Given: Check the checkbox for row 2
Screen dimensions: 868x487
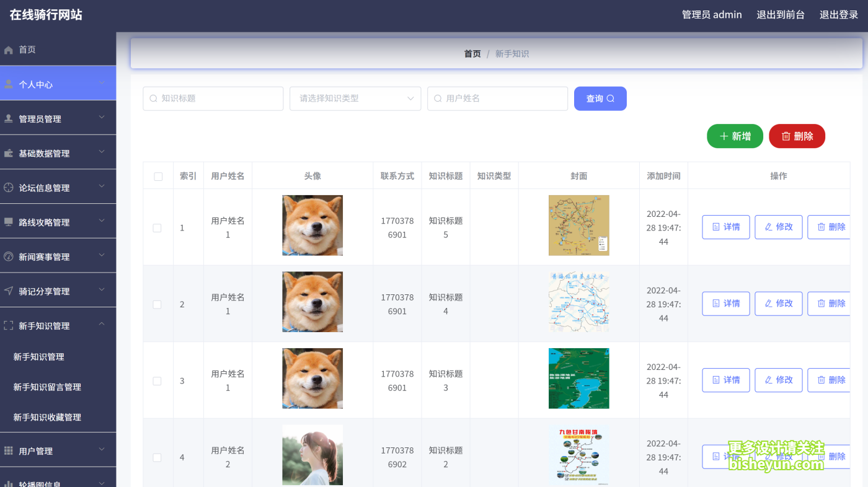Looking at the screenshot, I should click(x=158, y=304).
